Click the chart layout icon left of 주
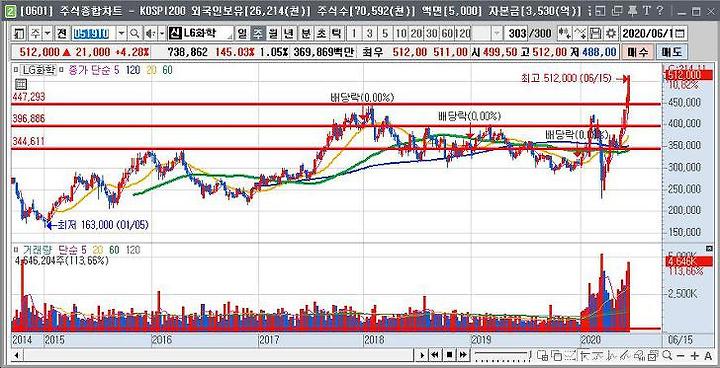Screen dimensions: 720x368 (19, 34)
